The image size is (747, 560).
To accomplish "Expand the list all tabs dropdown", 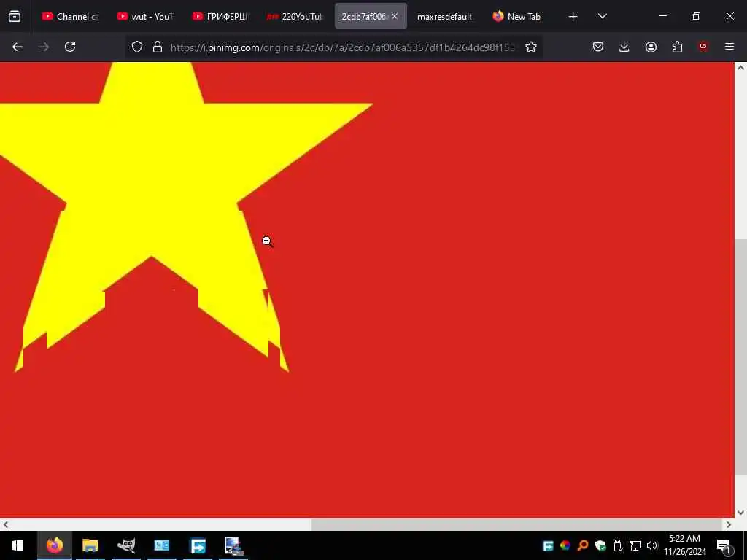I will click(x=602, y=16).
